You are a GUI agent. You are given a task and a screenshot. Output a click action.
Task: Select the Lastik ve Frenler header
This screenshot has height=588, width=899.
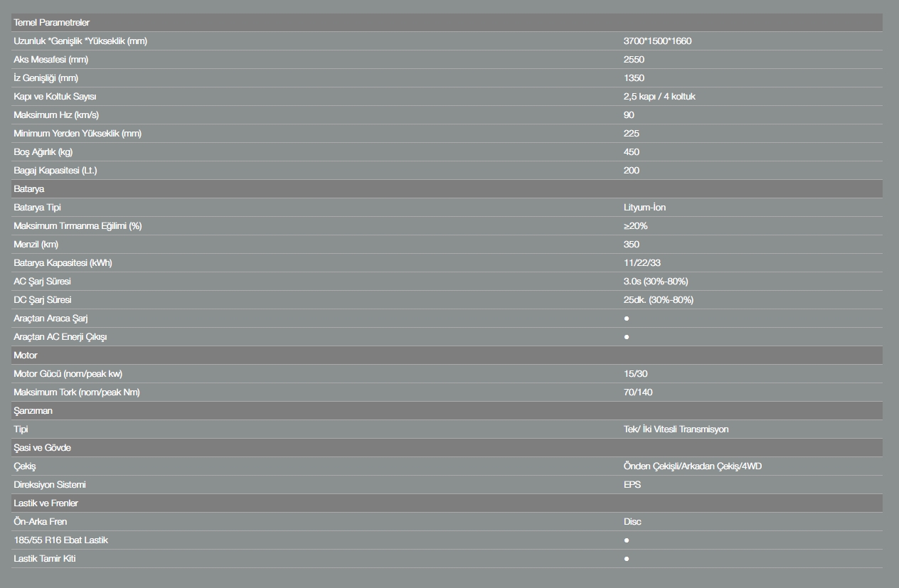(x=447, y=503)
